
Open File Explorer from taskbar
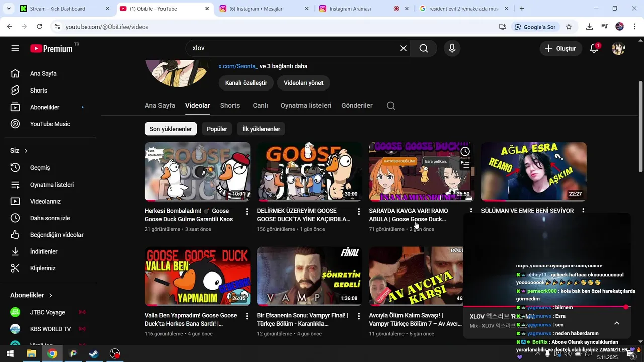click(x=31, y=354)
